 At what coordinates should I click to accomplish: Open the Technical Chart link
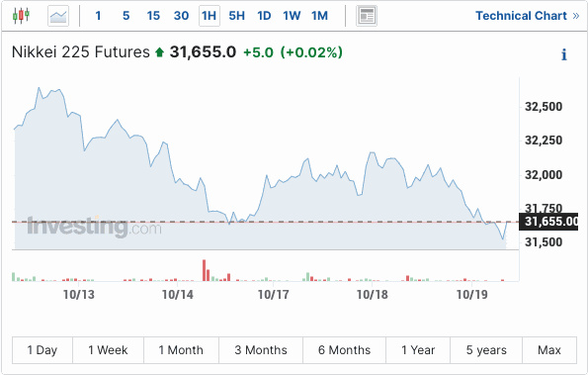pos(528,16)
